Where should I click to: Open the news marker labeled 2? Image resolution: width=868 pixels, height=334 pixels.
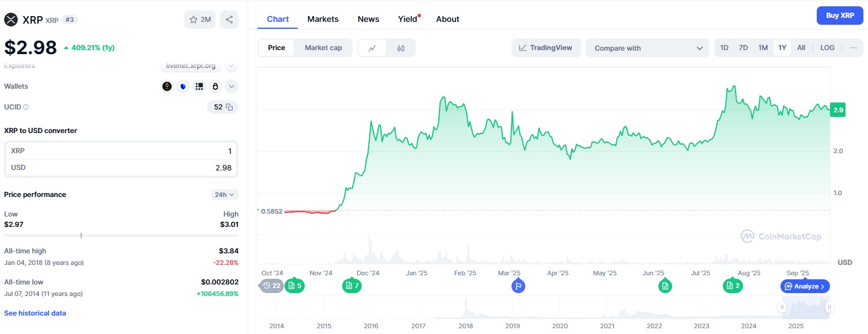click(733, 286)
